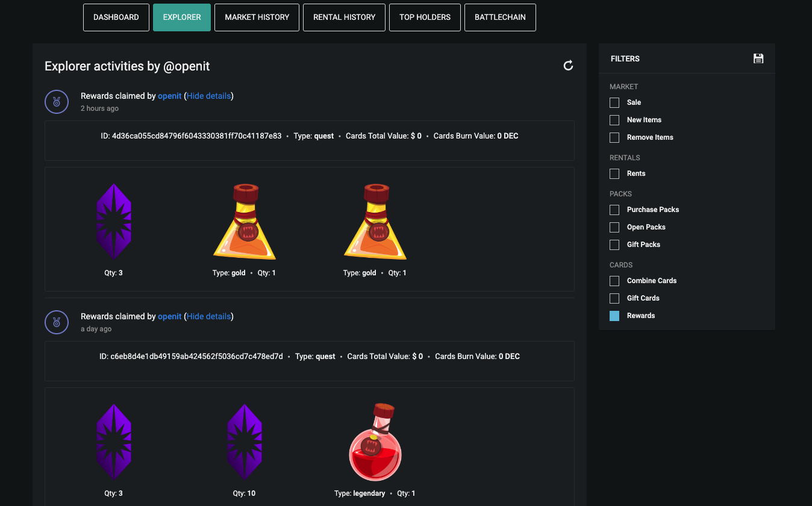This screenshot has height=506, width=812.
Task: Open openit profile link in 2 hours ago entry
Action: click(170, 96)
